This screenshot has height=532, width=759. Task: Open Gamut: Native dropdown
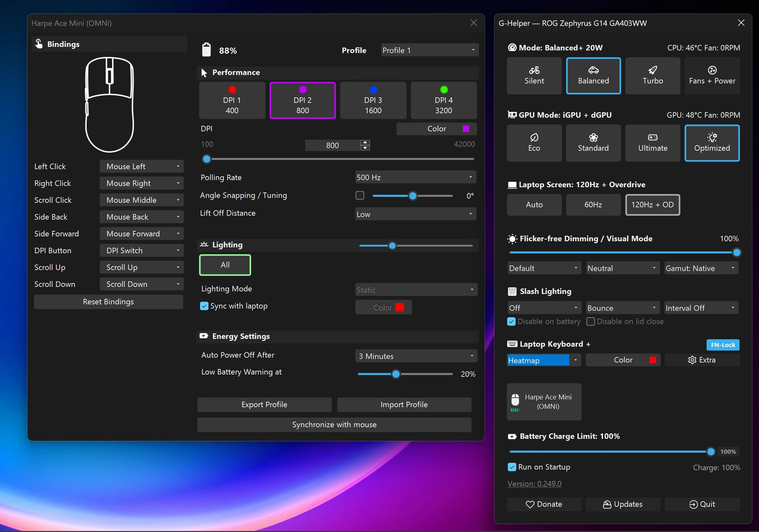701,268
